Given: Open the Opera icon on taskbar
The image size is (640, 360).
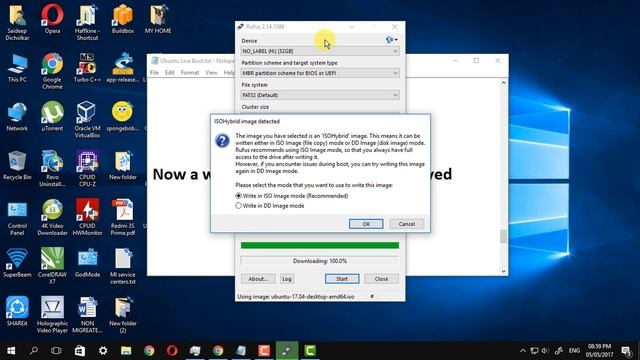Looking at the screenshot, I should click(x=172, y=351).
